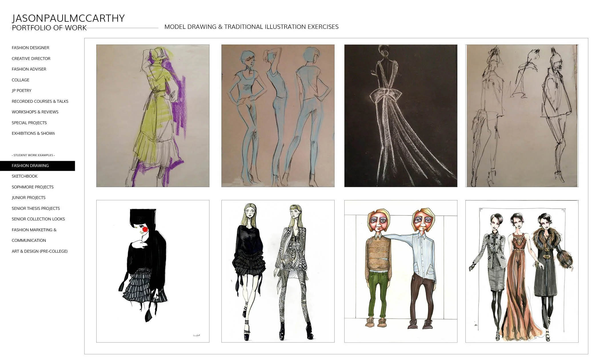600x364 pixels.
Task: Open JP Poetry page
Action: [x=21, y=91]
